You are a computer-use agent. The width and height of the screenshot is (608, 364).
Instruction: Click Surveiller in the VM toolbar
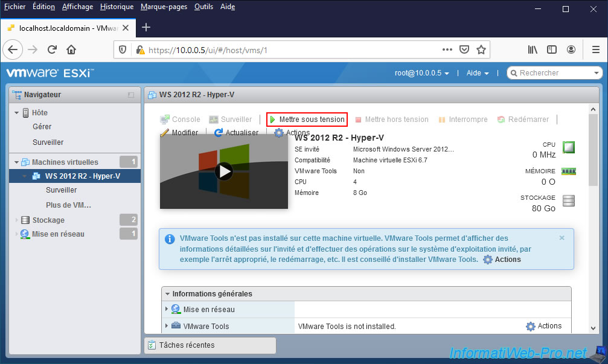(230, 120)
